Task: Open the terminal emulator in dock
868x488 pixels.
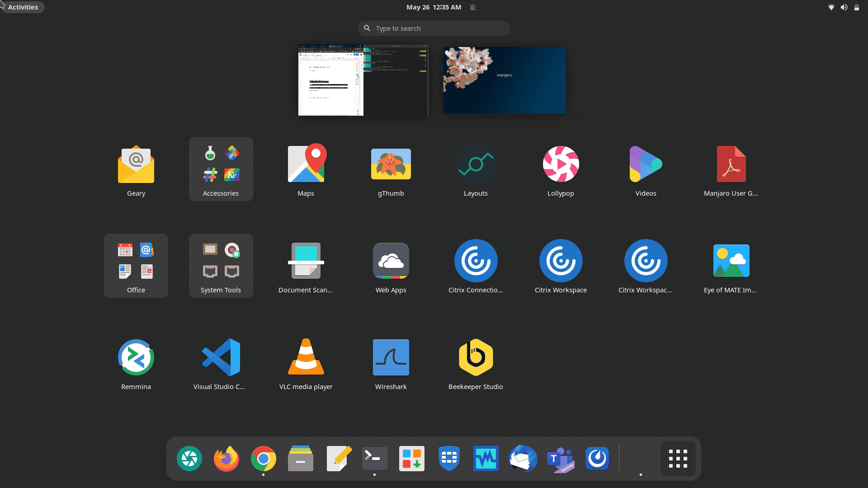Action: pos(374,458)
